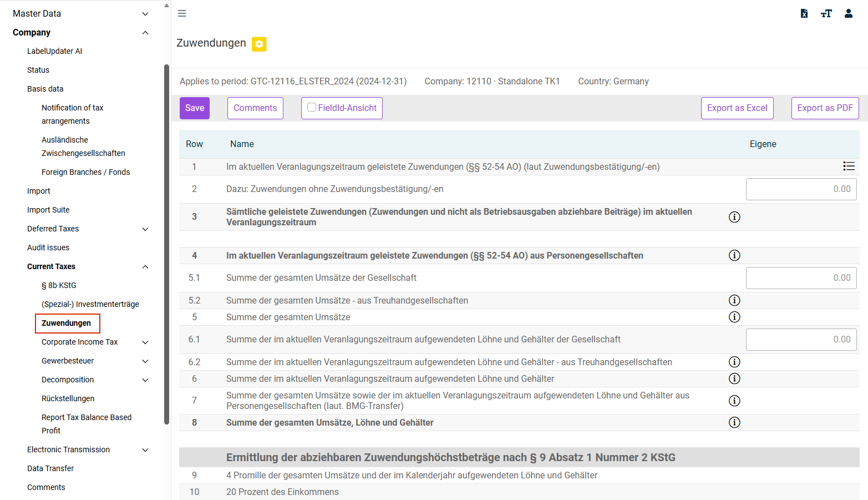Click Export as PDF button
Viewport: 868px width, 500px height.
tap(825, 108)
